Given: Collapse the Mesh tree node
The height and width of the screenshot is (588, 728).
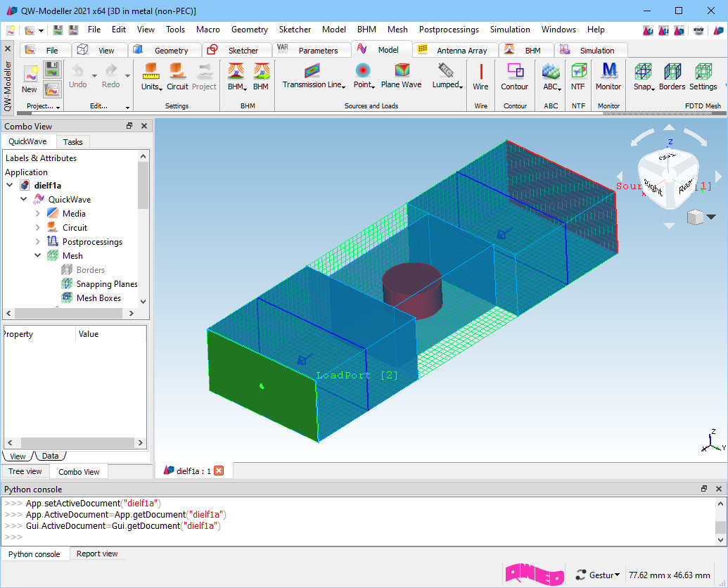Looking at the screenshot, I should pos(37,256).
